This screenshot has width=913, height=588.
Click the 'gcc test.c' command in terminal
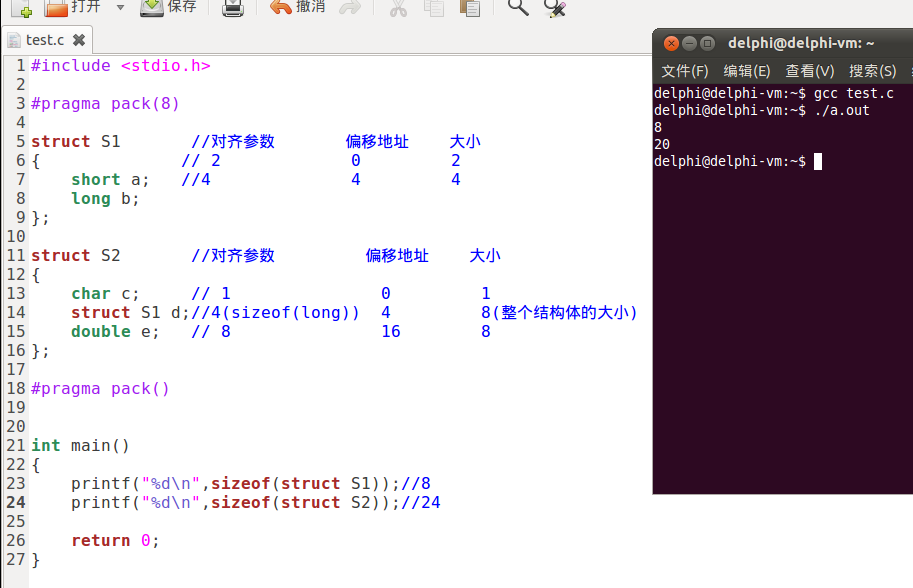853,93
